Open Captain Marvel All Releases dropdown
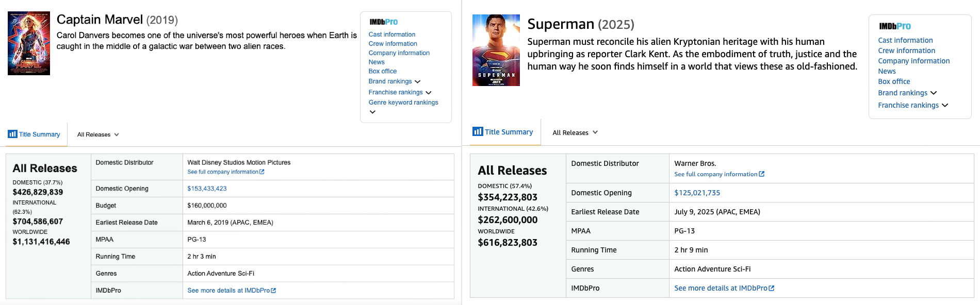The image size is (980, 305). [98, 134]
